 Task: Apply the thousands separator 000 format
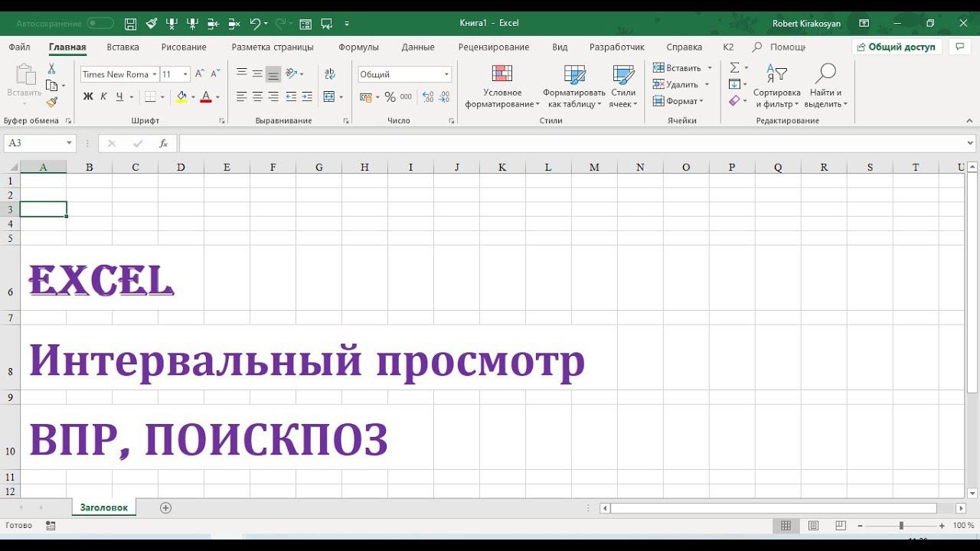406,96
